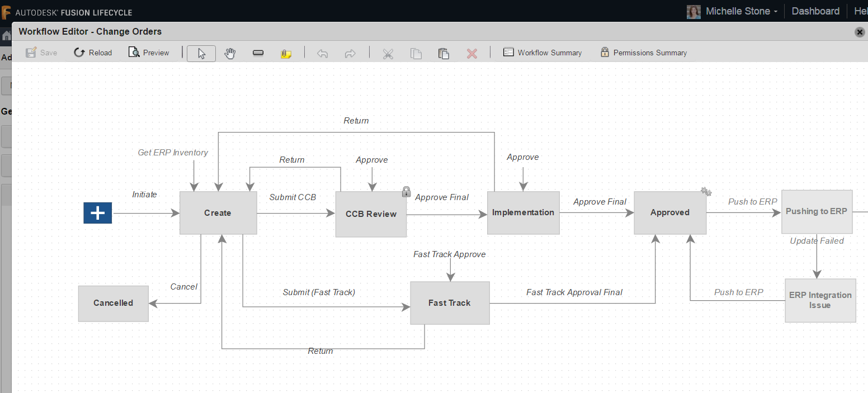
Task: Show the Workflow Summary
Action: pyautogui.click(x=542, y=52)
